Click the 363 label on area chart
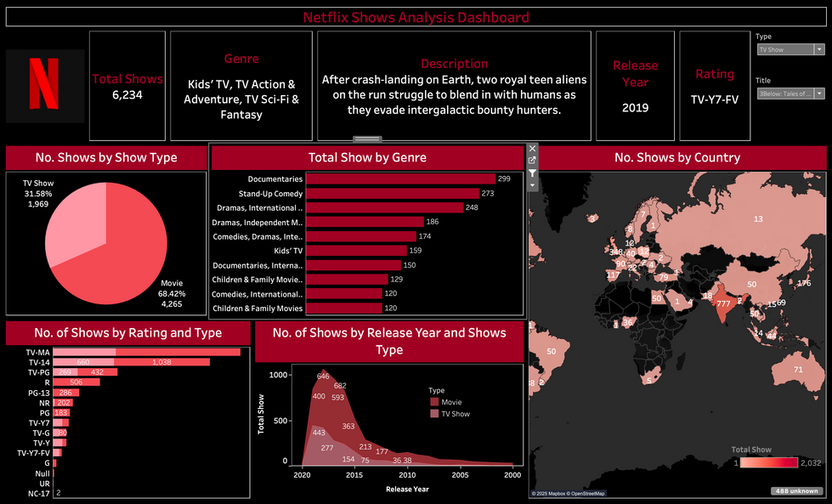Viewport: 832px width, 504px height. click(348, 426)
